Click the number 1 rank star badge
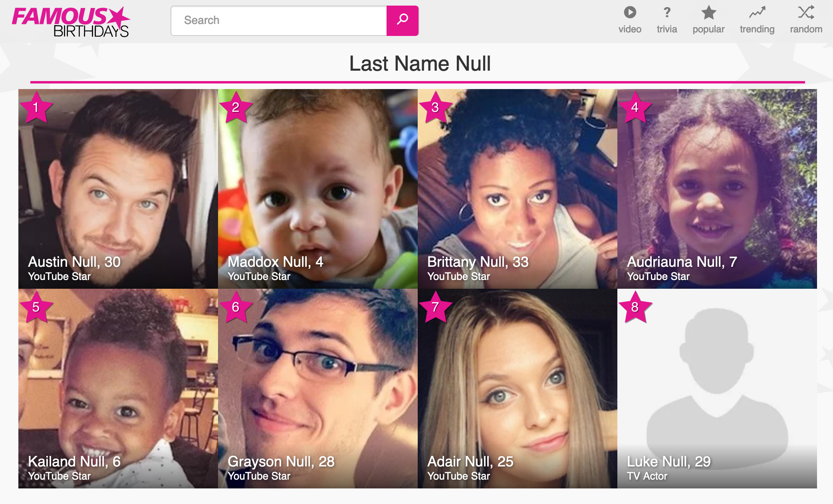This screenshot has height=504, width=833. pos(36,107)
